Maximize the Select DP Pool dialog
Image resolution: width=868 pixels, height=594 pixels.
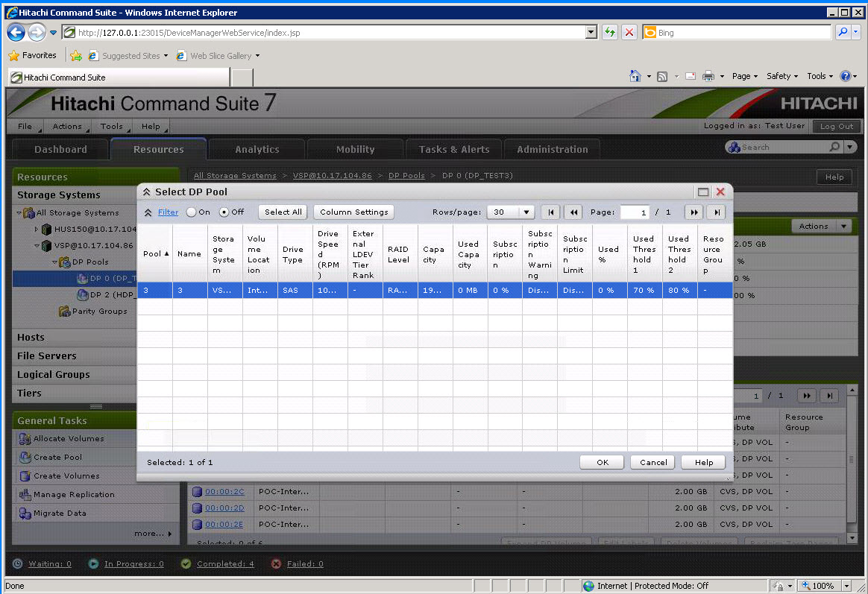pos(703,192)
